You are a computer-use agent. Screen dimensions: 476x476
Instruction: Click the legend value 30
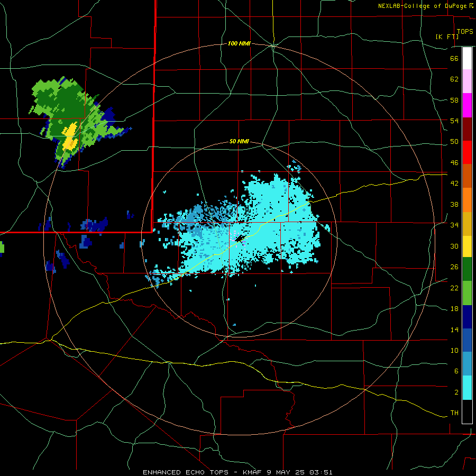tap(454, 246)
